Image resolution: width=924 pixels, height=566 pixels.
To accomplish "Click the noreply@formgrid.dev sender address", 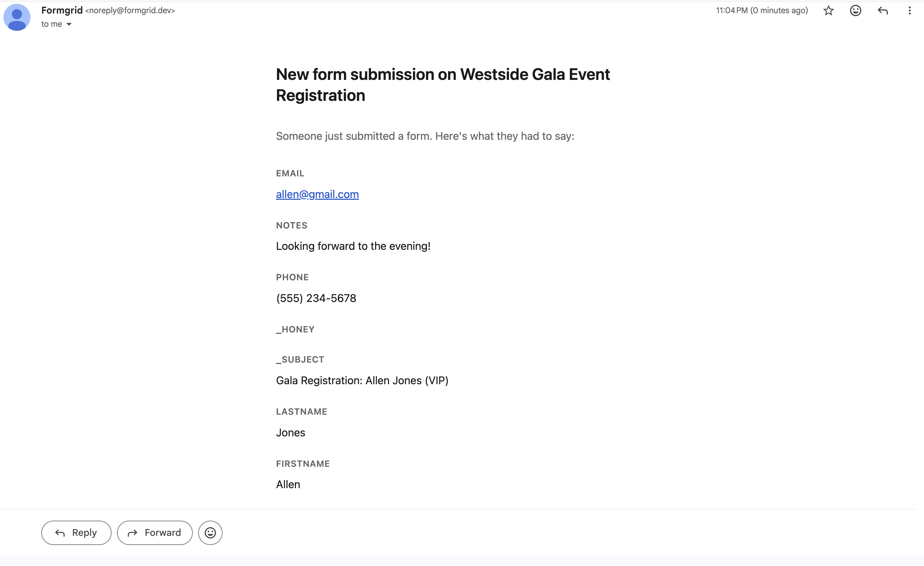I will (130, 10).
